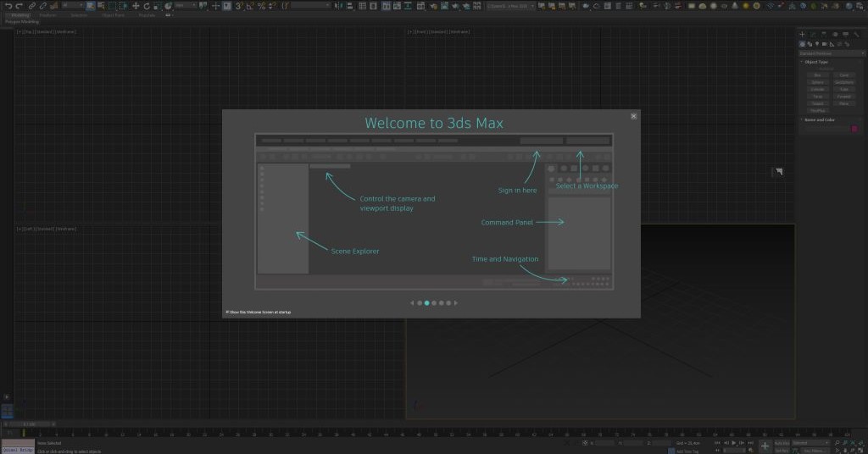Click the Unlink Selection tool
Image resolution: width=868 pixels, height=454 pixels.
pyautogui.click(x=42, y=6)
